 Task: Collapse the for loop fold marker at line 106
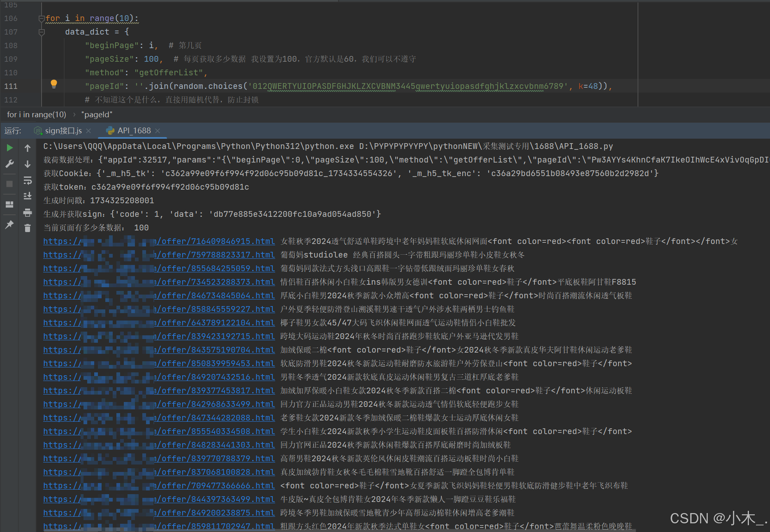(41, 18)
